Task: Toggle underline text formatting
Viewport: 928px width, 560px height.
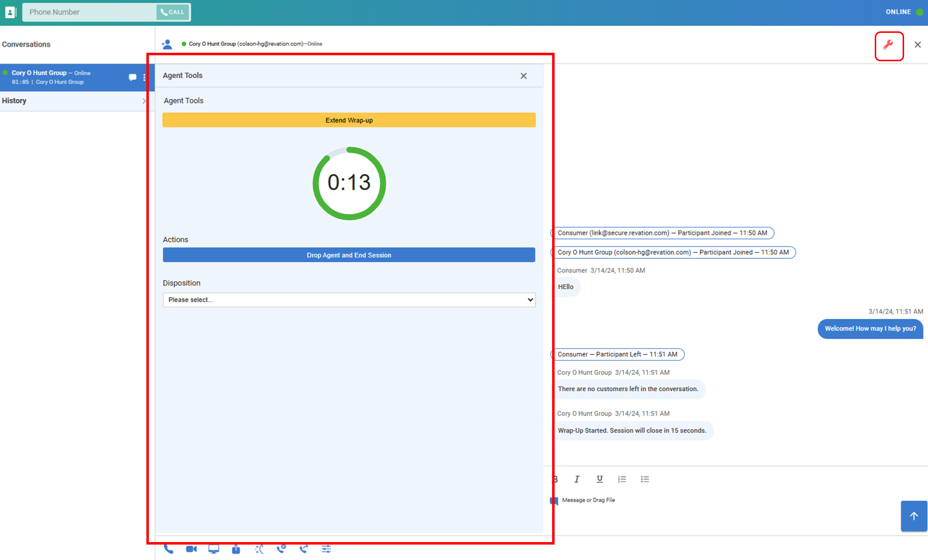Action: pos(599,479)
